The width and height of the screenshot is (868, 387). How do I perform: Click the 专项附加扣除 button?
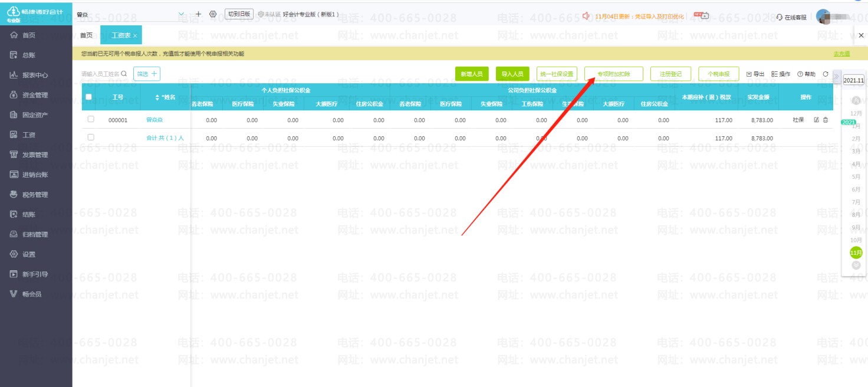tap(613, 74)
